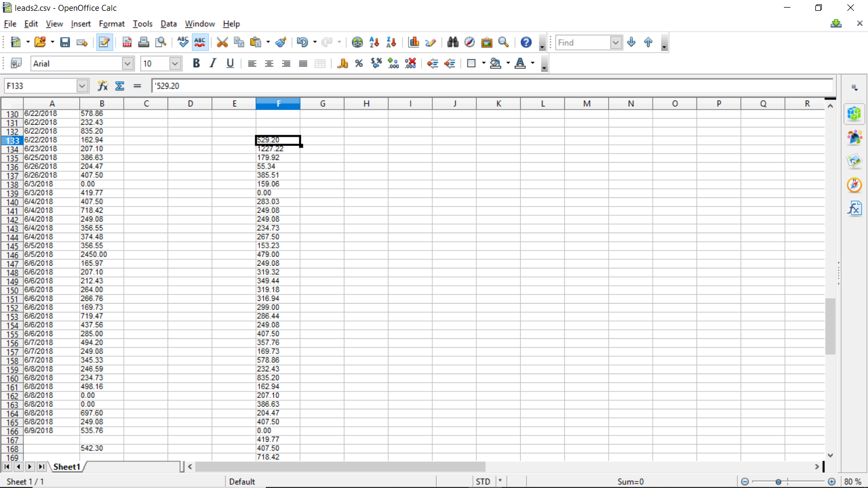The width and height of the screenshot is (868, 488).
Task: Expand the Font Size dropdown
Action: 175,63
